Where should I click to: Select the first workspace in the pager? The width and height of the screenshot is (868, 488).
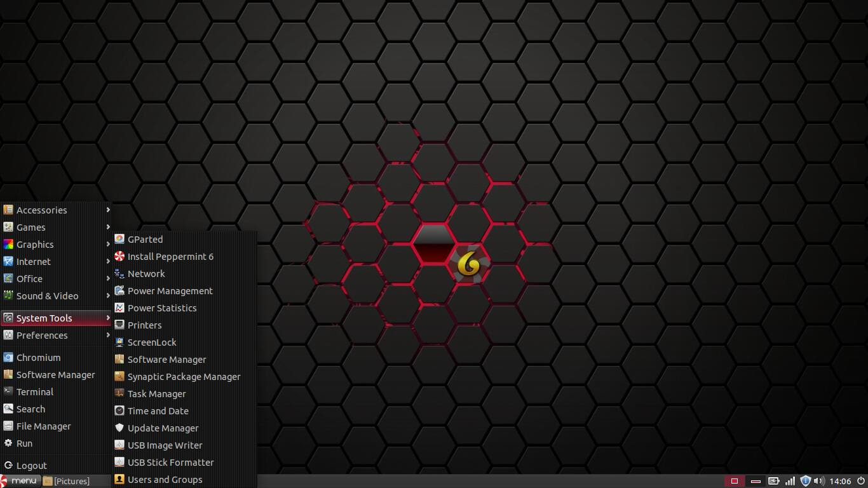click(x=735, y=481)
